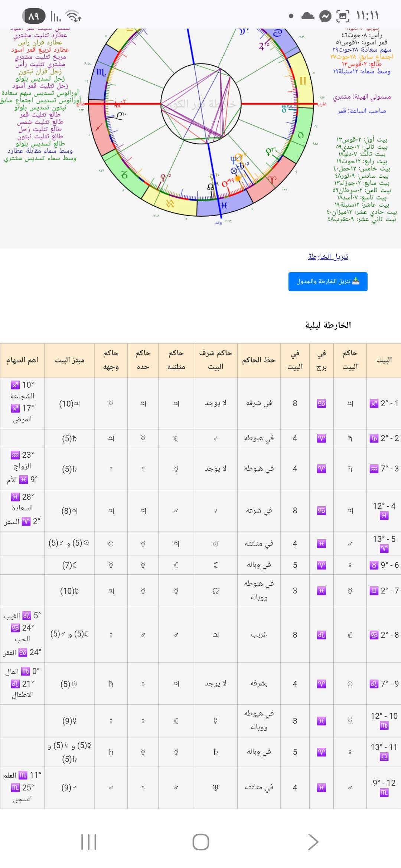Tap the screen capture icon in status bar
This screenshot has width=401, height=868.
[343, 16]
